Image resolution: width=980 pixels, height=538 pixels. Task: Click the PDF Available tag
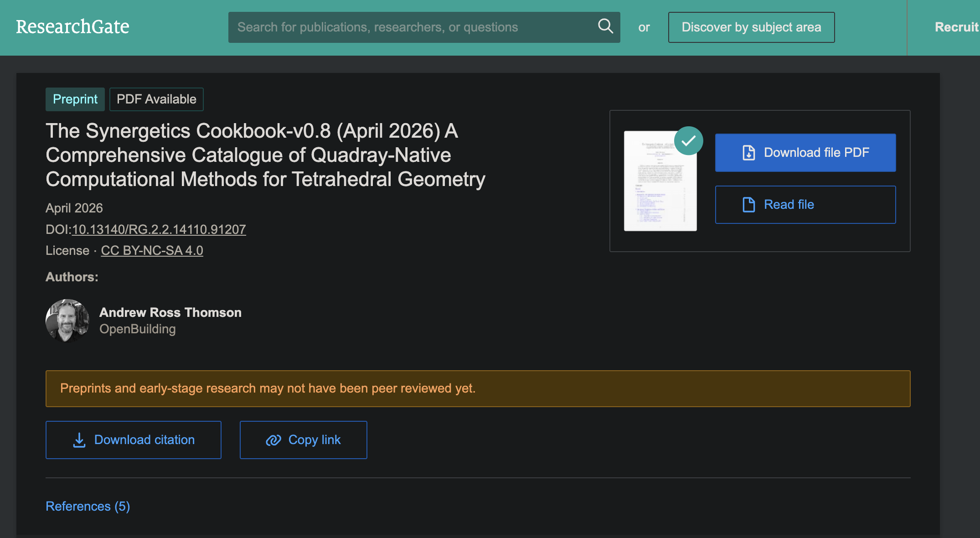[x=156, y=99]
